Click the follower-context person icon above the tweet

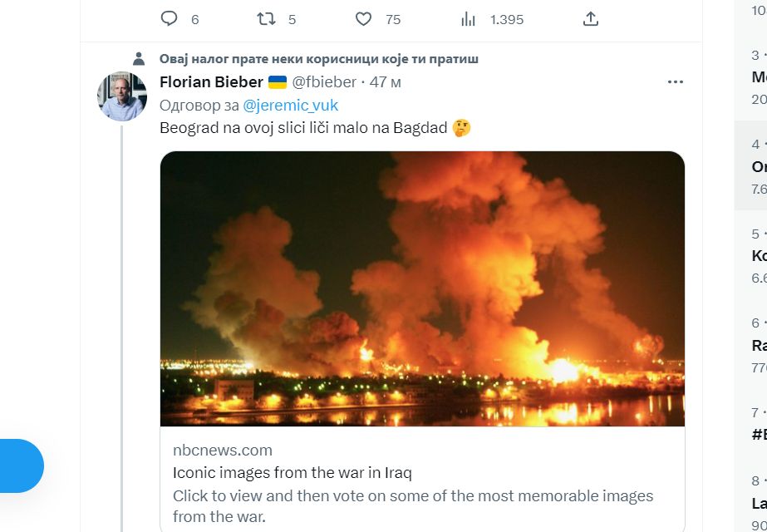point(138,57)
